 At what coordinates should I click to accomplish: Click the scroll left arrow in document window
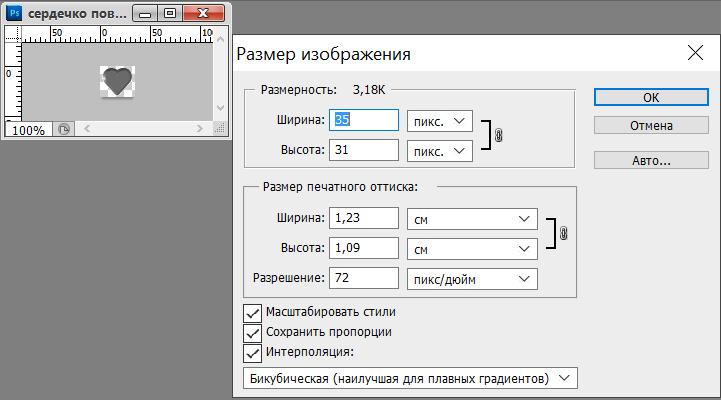click(87, 129)
